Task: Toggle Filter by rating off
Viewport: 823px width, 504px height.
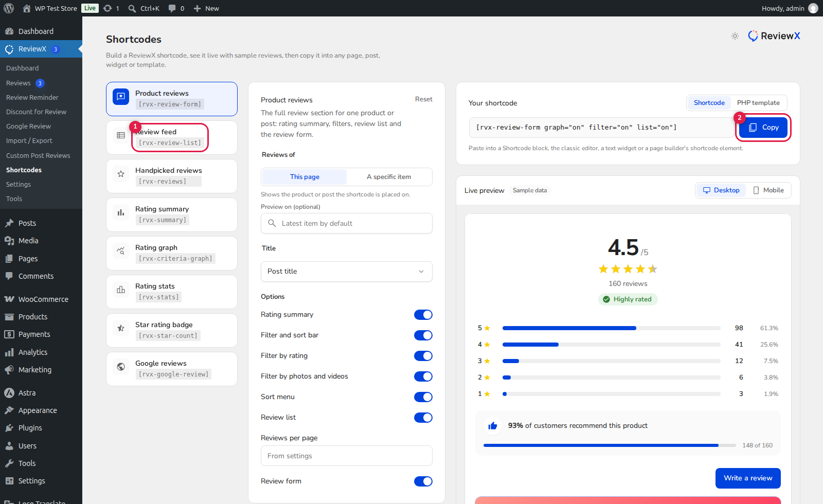Action: pyautogui.click(x=423, y=356)
